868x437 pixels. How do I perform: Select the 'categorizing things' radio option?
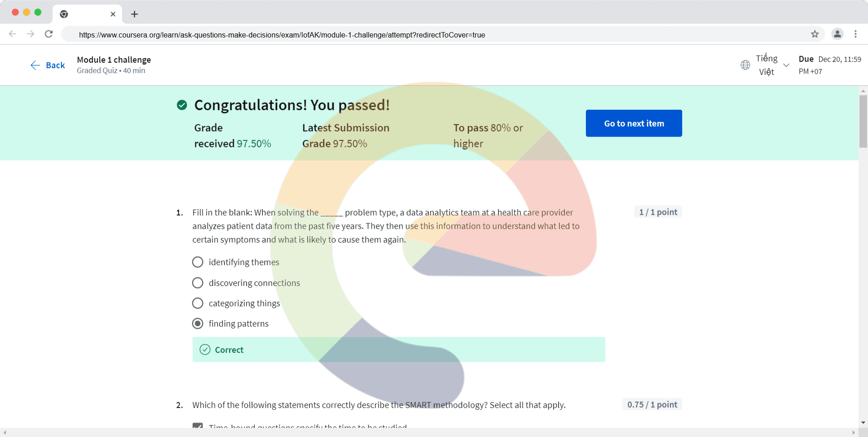coord(198,303)
